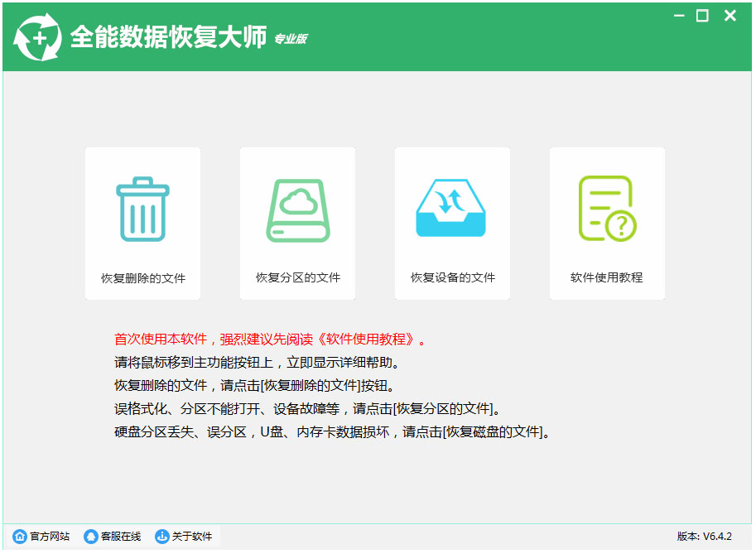This screenshot has width=756, height=554.
Task: Click the trash bin icon for deleted files
Action: click(142, 210)
